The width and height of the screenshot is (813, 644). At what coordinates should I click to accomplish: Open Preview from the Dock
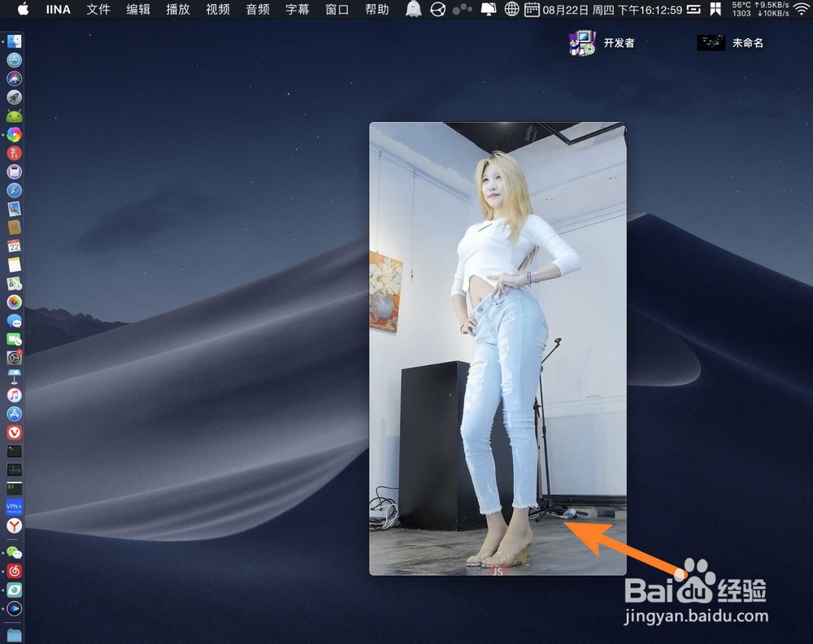[14, 209]
